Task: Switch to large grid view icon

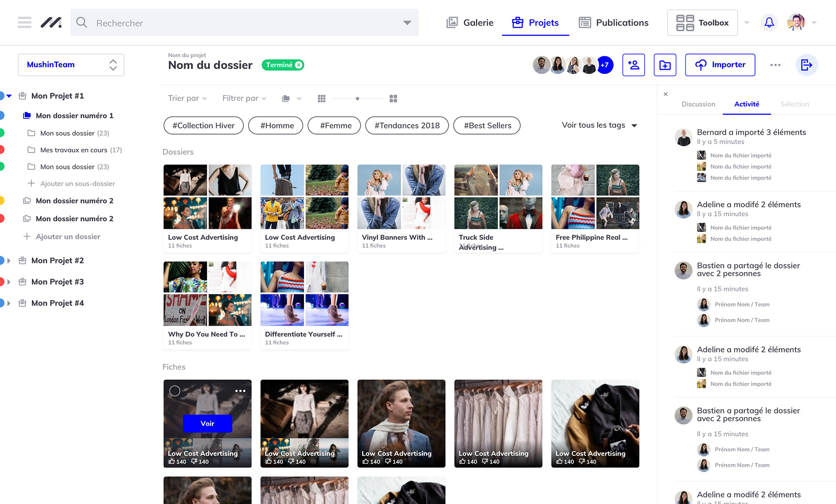Action: [393, 99]
